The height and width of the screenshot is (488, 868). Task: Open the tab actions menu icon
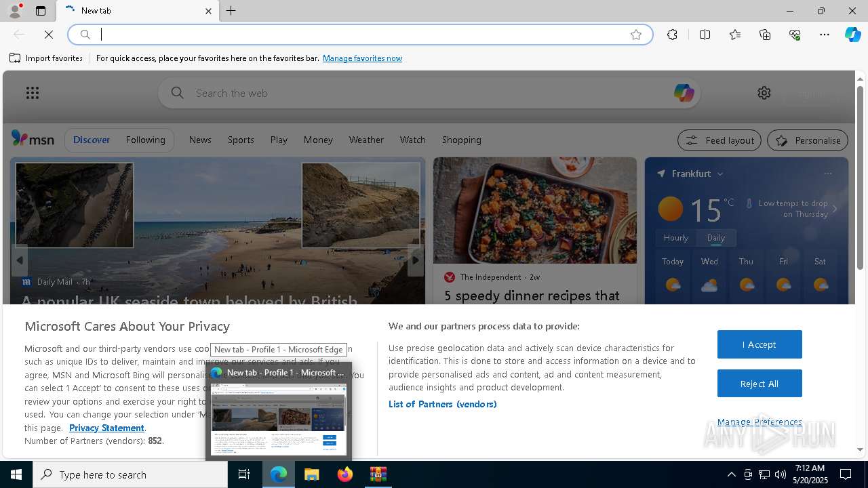(x=41, y=11)
